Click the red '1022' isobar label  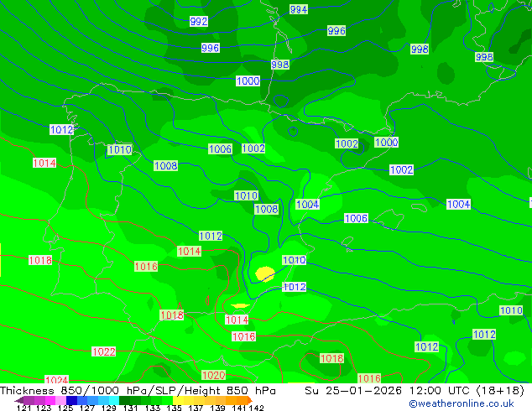[x=103, y=351]
